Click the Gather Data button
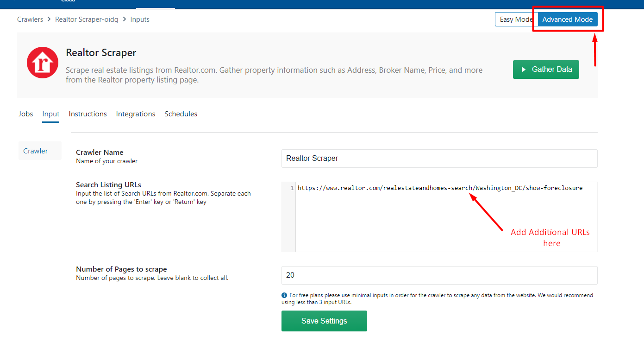Image resolution: width=644 pixels, height=343 pixels. 546,70
